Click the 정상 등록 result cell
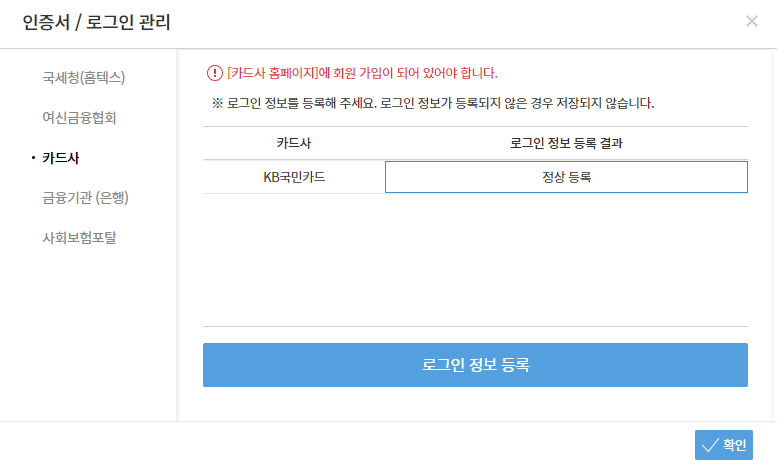Image resolution: width=777 pixels, height=473 pixels. point(566,177)
